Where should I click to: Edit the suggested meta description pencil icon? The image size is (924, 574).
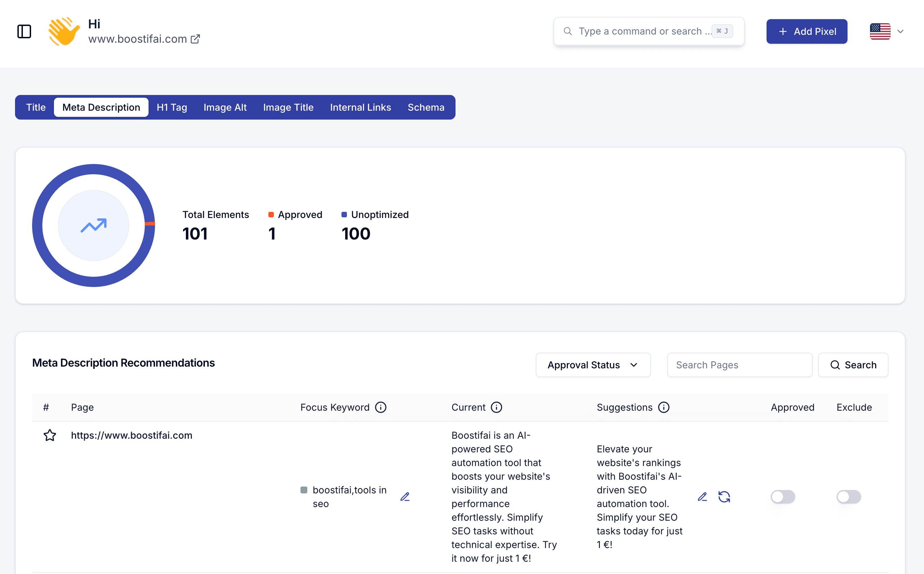point(702,496)
